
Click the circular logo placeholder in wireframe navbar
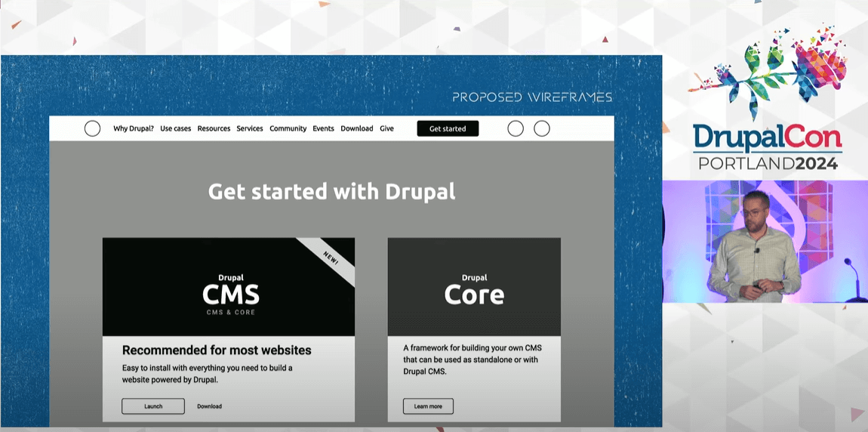tap(92, 128)
